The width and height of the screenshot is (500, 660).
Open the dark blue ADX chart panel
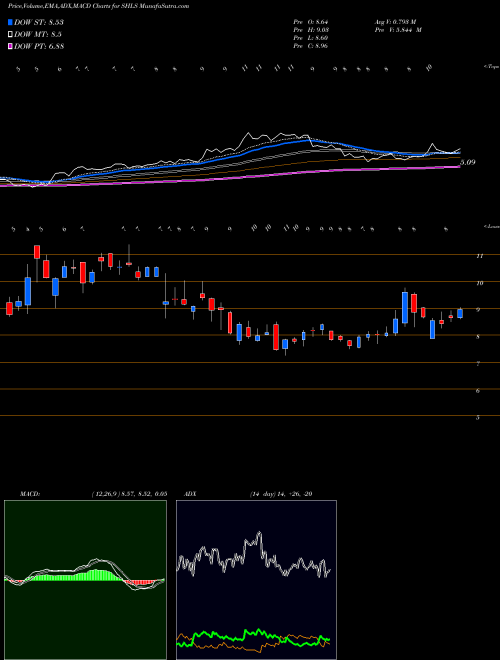[x=256, y=580]
